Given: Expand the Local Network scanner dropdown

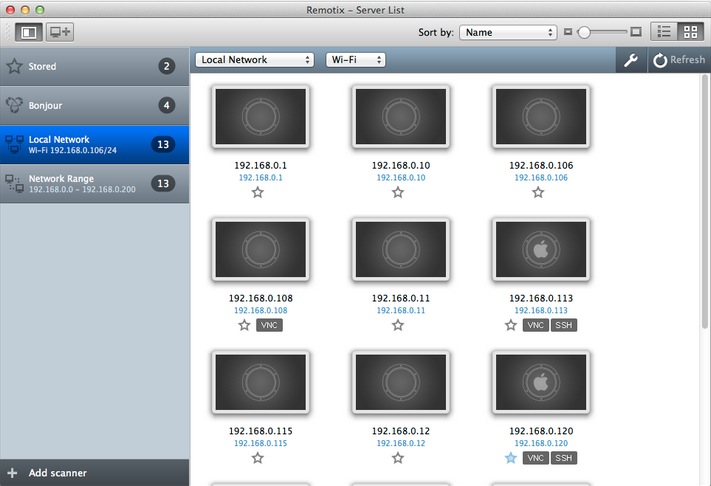Looking at the screenshot, I should [255, 60].
